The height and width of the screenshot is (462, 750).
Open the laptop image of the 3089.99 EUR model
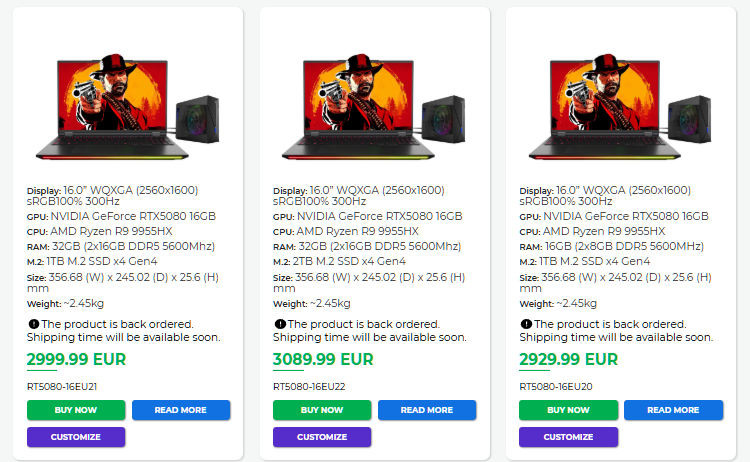[374, 107]
